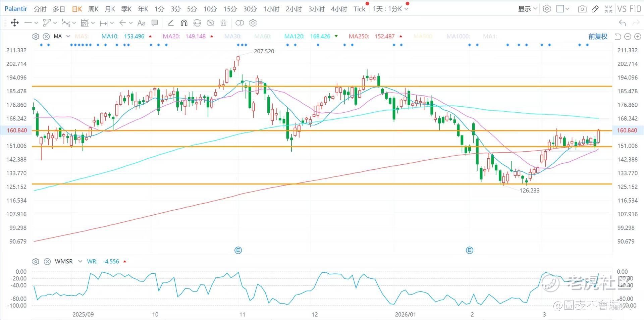Click the collapse fullscreen arrows icon
Viewport: 644px width, 320px height.
pyautogui.click(x=608, y=9)
